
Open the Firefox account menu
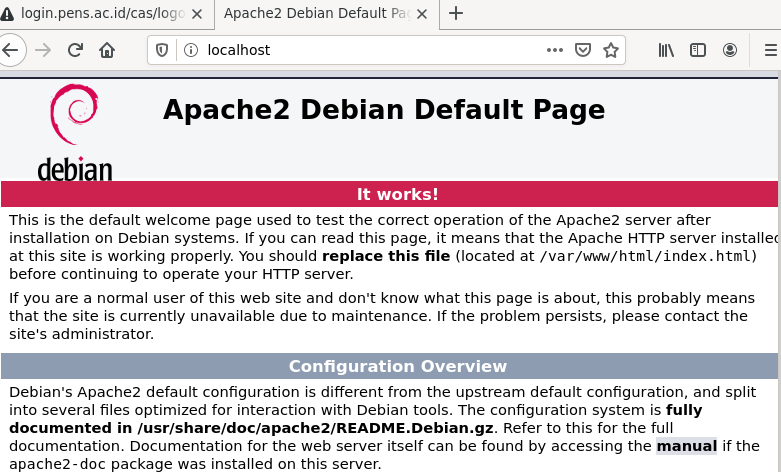730,50
